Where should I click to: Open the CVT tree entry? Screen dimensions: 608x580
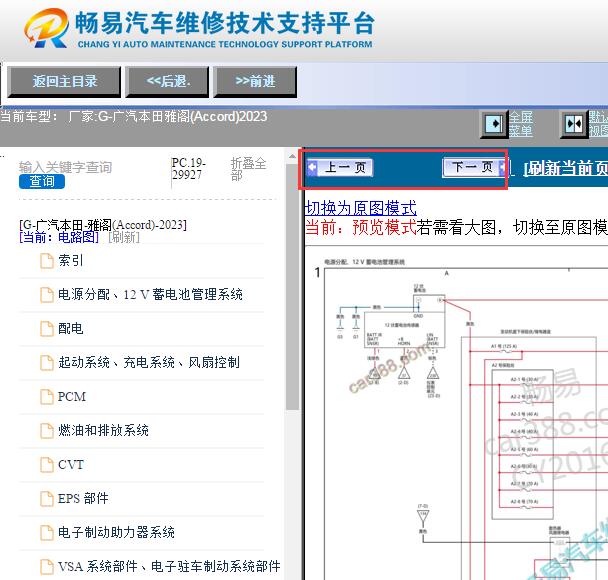pos(71,464)
